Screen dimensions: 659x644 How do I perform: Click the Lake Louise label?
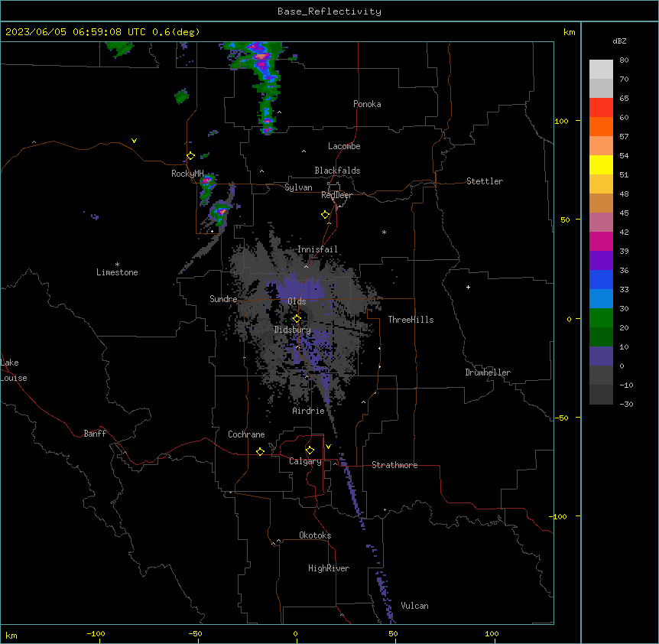pos(14,370)
